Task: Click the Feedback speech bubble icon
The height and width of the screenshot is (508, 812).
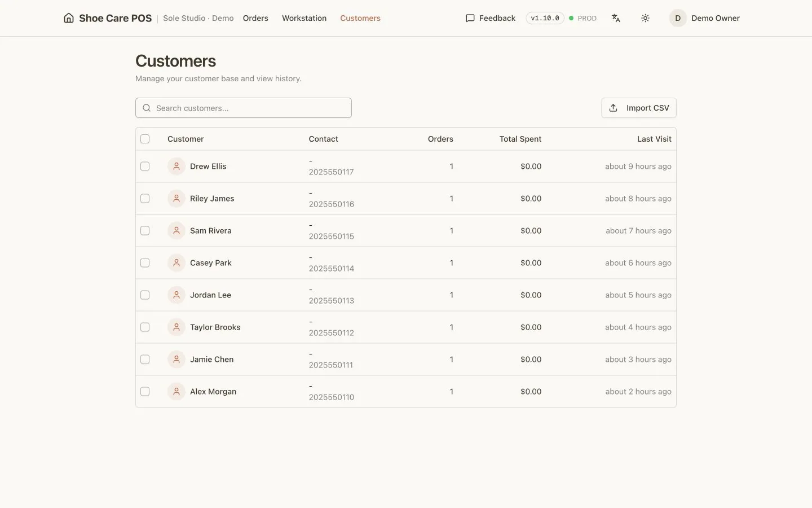Action: click(x=470, y=18)
